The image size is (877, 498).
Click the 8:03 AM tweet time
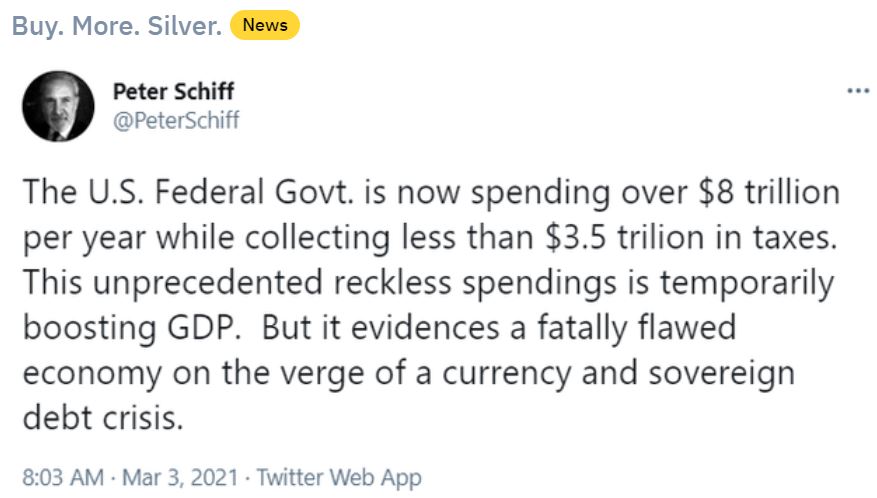pyautogui.click(x=63, y=478)
